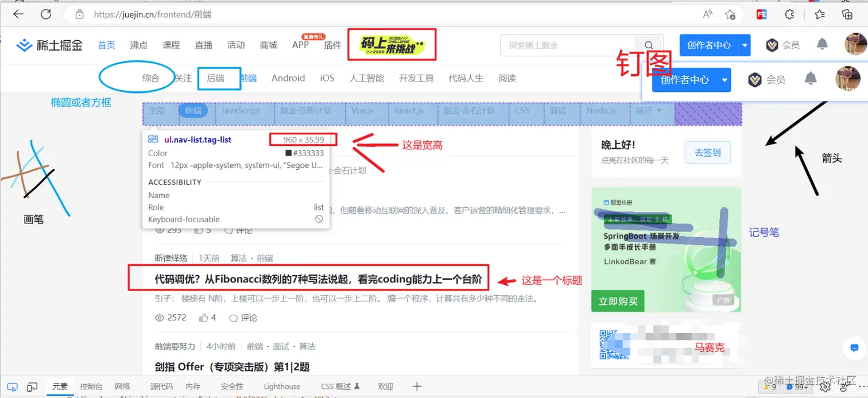
Task: Click the magnifier search icon in 探索稀土掘金 box
Action: [x=649, y=45]
